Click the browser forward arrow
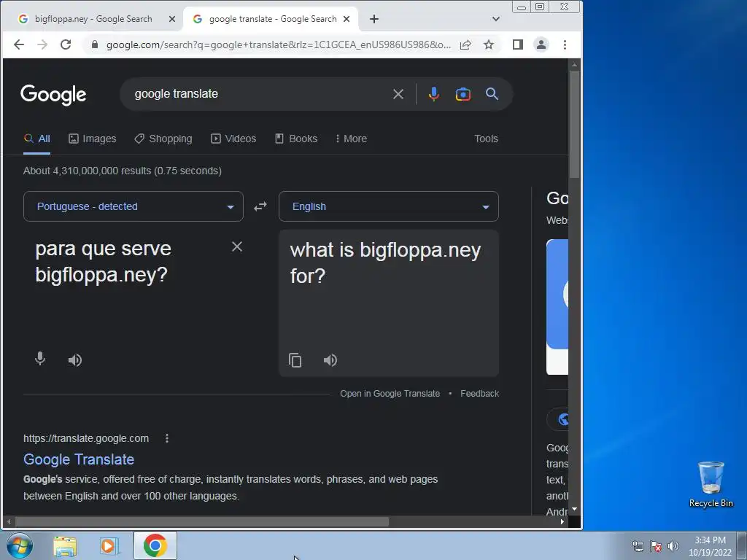Image resolution: width=747 pixels, height=560 pixels. click(42, 44)
